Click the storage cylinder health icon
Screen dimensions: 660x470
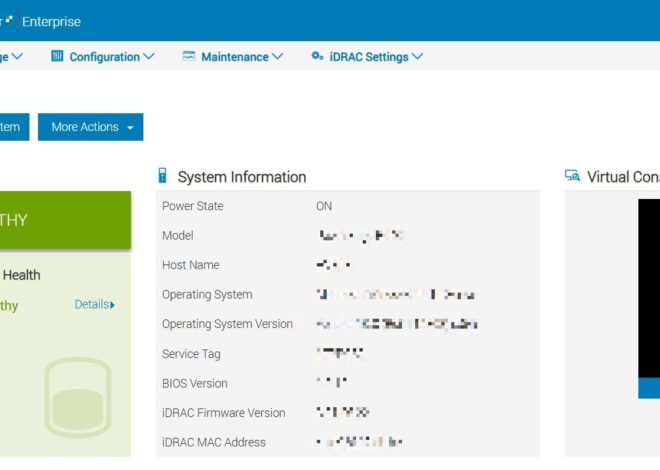click(78, 398)
